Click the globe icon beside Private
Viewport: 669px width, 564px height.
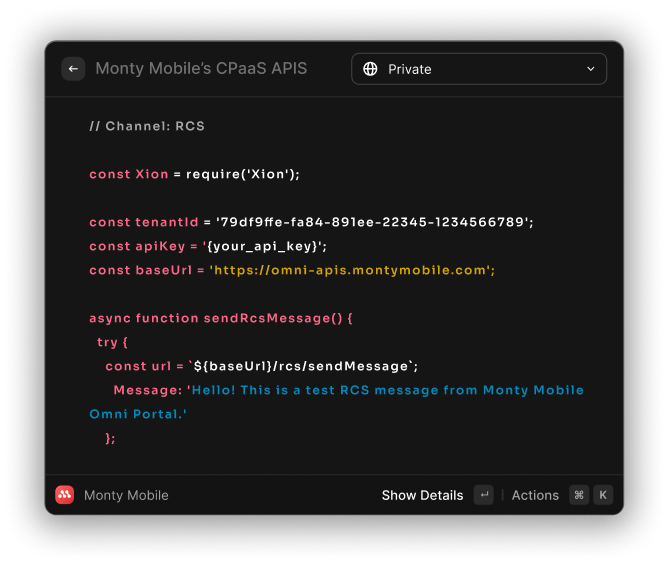click(x=370, y=69)
